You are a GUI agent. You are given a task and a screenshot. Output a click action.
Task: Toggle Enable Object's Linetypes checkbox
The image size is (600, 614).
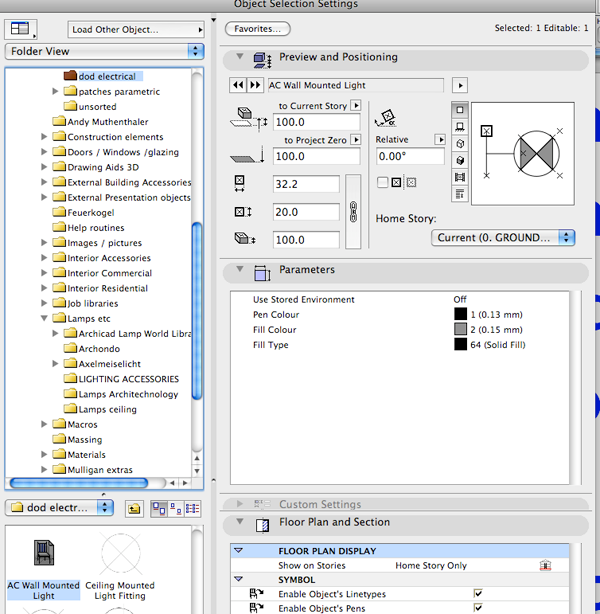[x=478, y=593]
